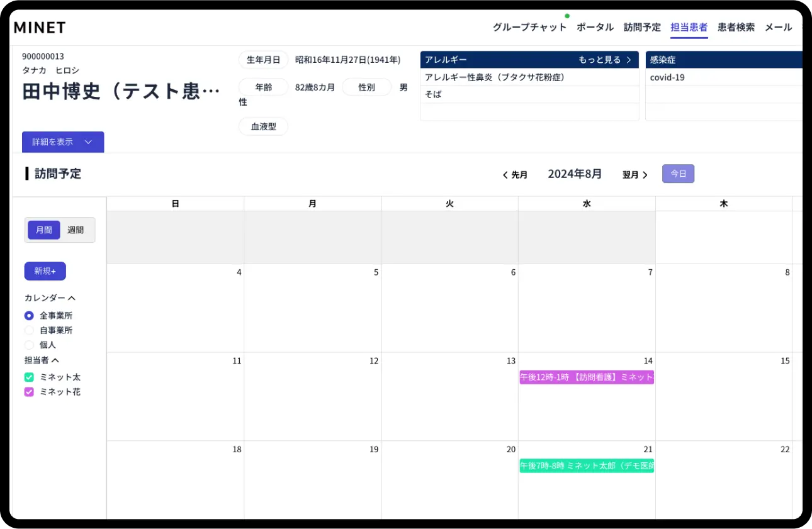The height and width of the screenshot is (529, 812).
Task: Uncheck the purple ミネット花 checkbox
Action: pos(29,392)
